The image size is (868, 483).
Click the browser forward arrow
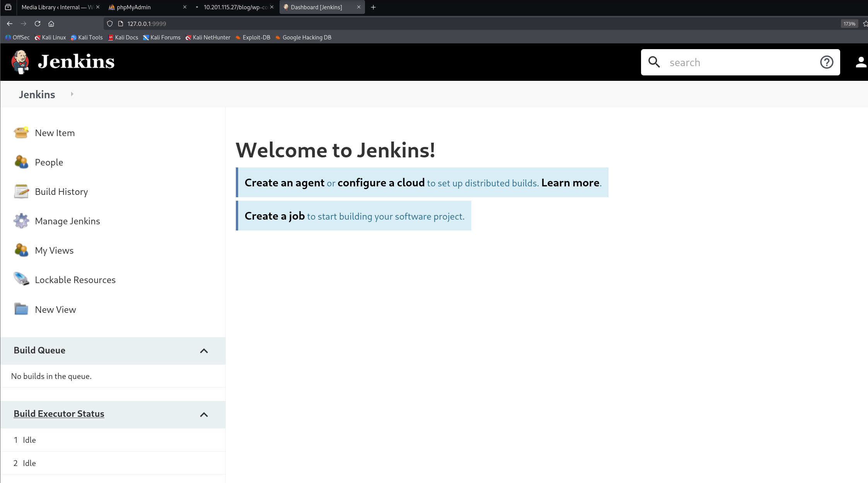point(24,24)
